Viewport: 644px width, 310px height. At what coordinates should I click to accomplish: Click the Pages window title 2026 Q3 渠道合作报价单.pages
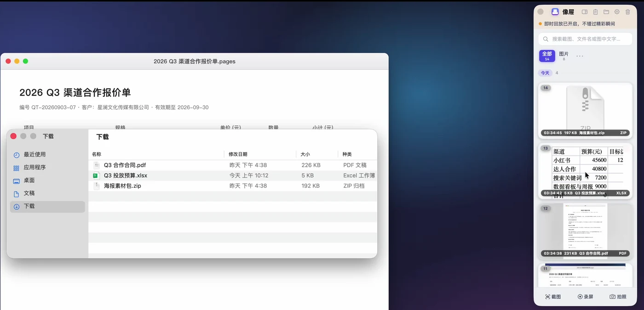(195, 61)
